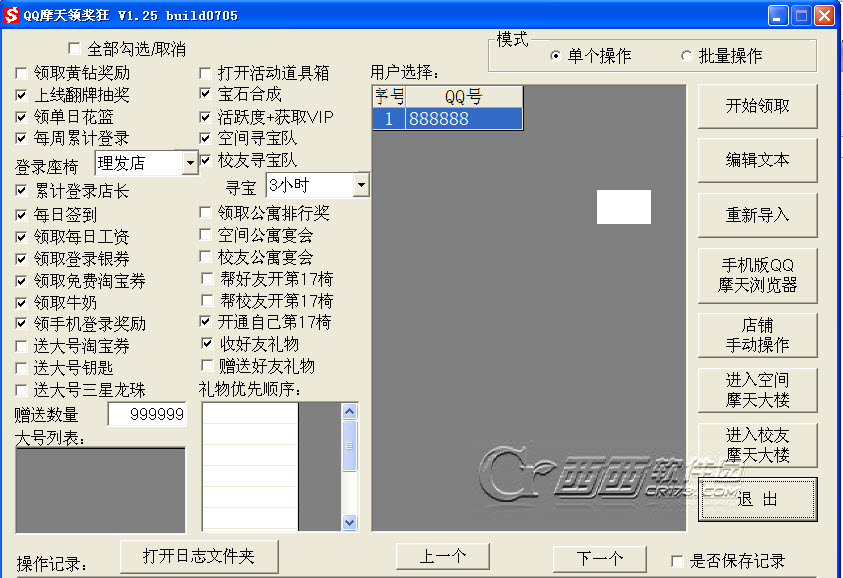Click 进入校友摩天大楼 button

[758, 445]
